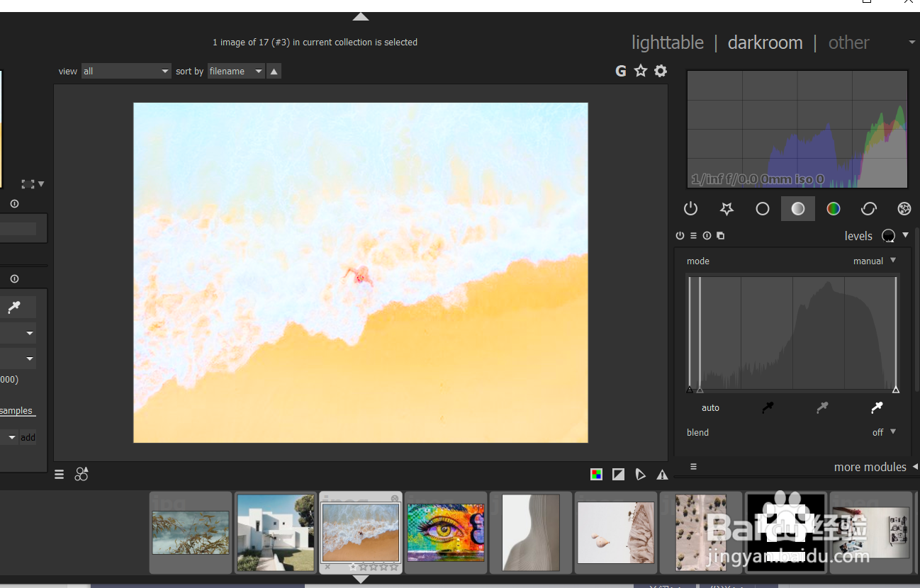Toggle raw overexposed indicator color squares icon
The width and height of the screenshot is (920, 588).
point(597,475)
